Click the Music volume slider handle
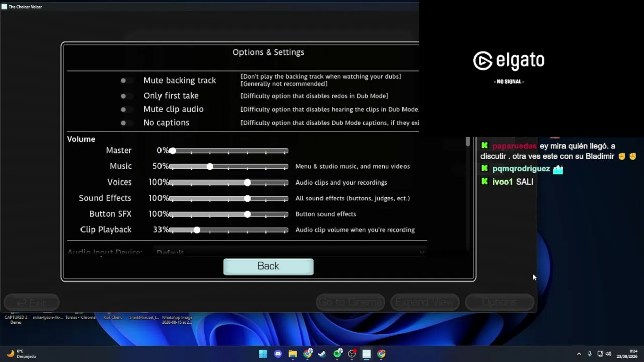The width and height of the screenshot is (644, 362). click(210, 166)
